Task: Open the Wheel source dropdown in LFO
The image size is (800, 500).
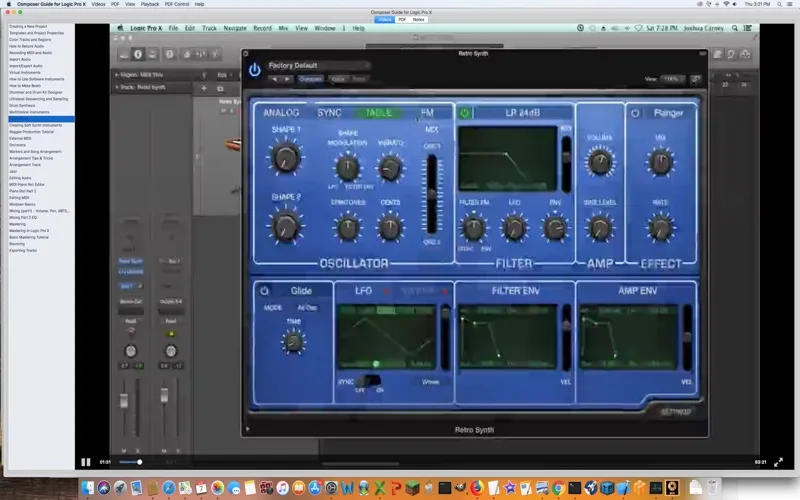Action: (431, 382)
